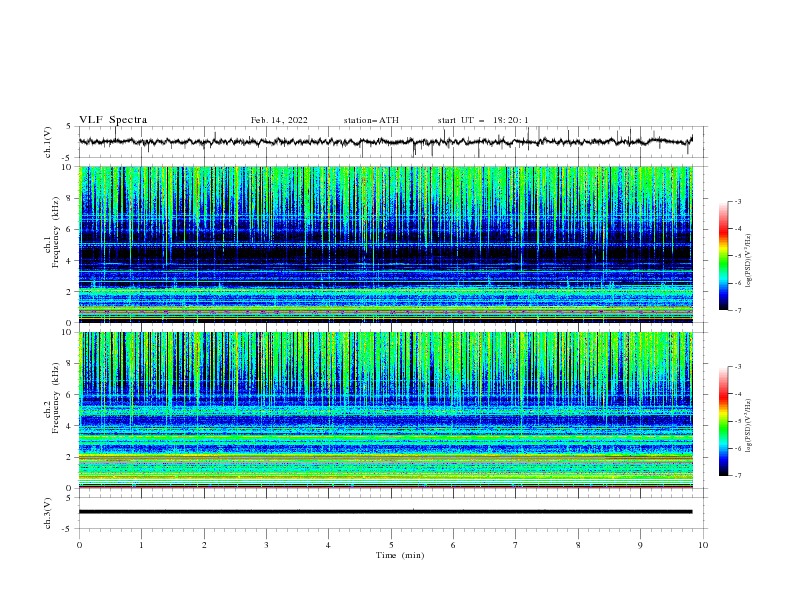
Task: Click the ch.1 "Frequency (kHz)" axis label
Action: [56, 232]
